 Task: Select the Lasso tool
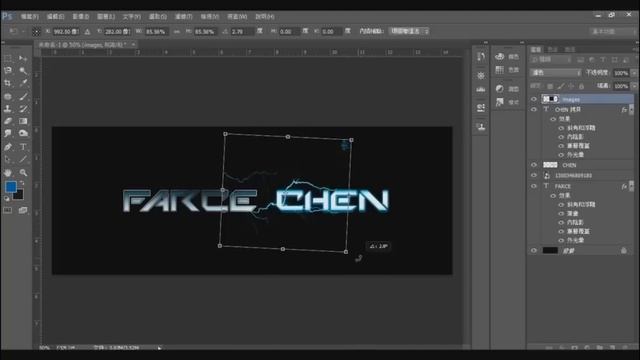pos(8,71)
